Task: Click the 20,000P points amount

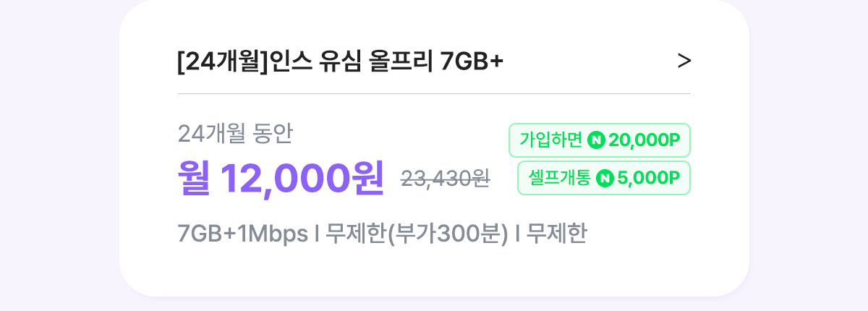Action: [x=644, y=140]
